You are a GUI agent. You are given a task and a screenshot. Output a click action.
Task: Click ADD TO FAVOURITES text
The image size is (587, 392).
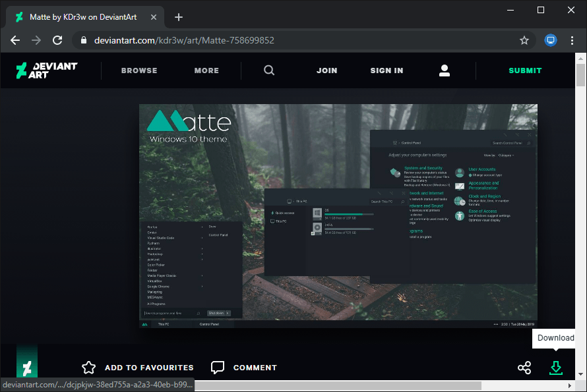click(x=149, y=368)
